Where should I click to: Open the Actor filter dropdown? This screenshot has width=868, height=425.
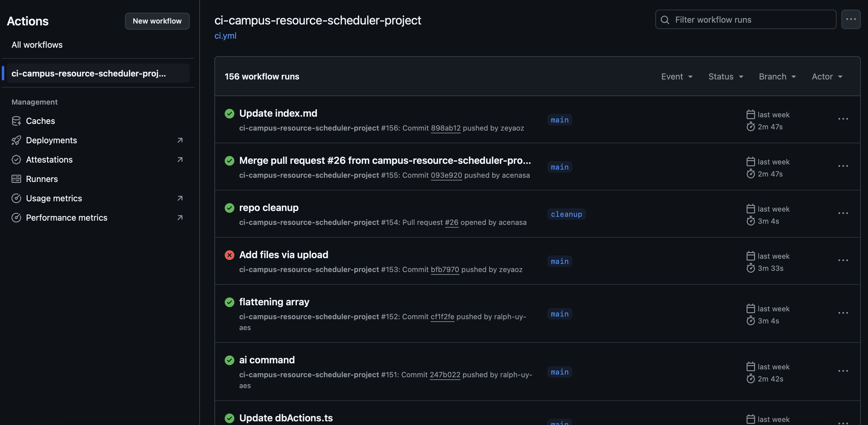click(827, 76)
